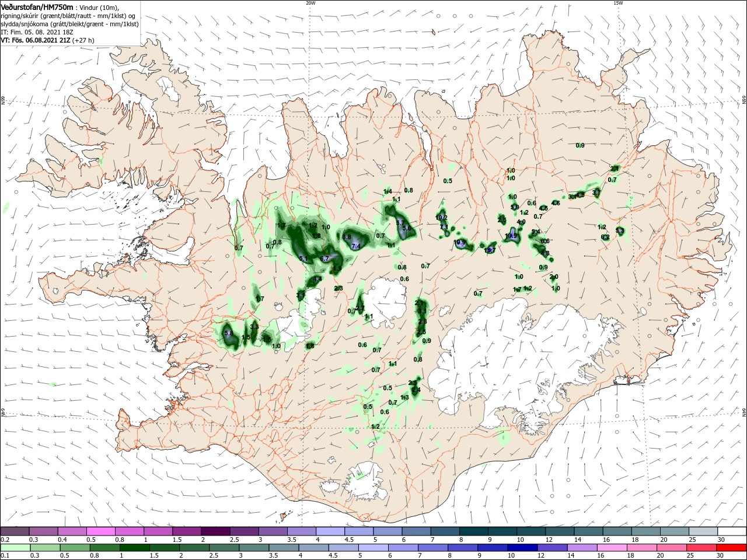Click the 'VT: Fös. 06.08.2021 21Z (+27 h)' line
Image resolution: width=747 pixels, height=560 pixels.
tap(47, 40)
